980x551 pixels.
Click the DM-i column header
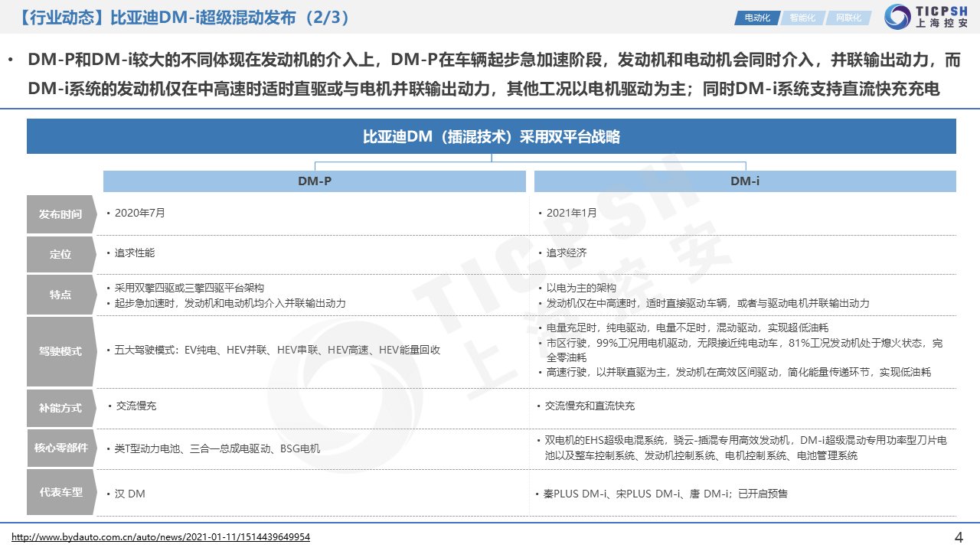tap(744, 181)
